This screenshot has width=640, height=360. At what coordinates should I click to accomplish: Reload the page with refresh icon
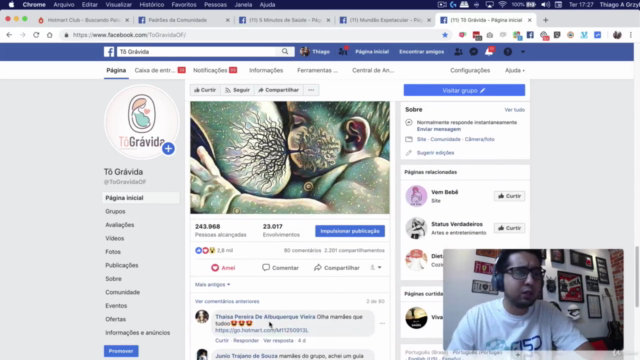(x=36, y=35)
